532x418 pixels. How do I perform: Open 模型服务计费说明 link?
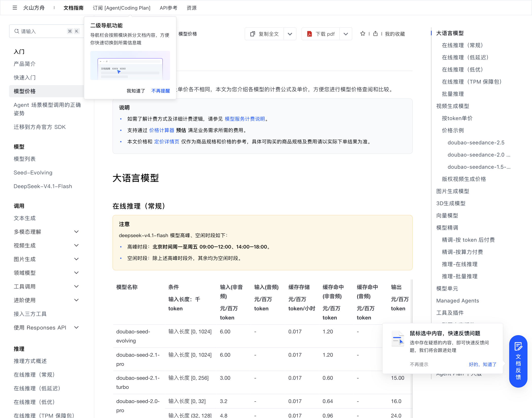pyautogui.click(x=245, y=119)
